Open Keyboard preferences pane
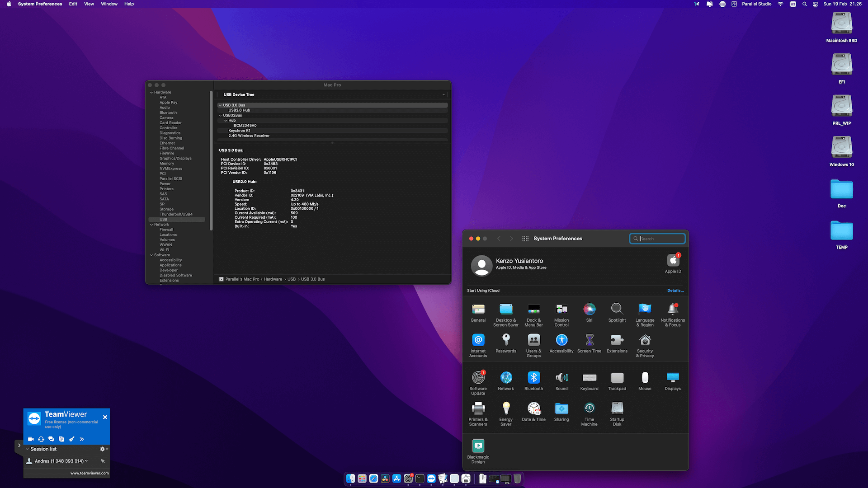The height and width of the screenshot is (488, 868). coord(589,381)
